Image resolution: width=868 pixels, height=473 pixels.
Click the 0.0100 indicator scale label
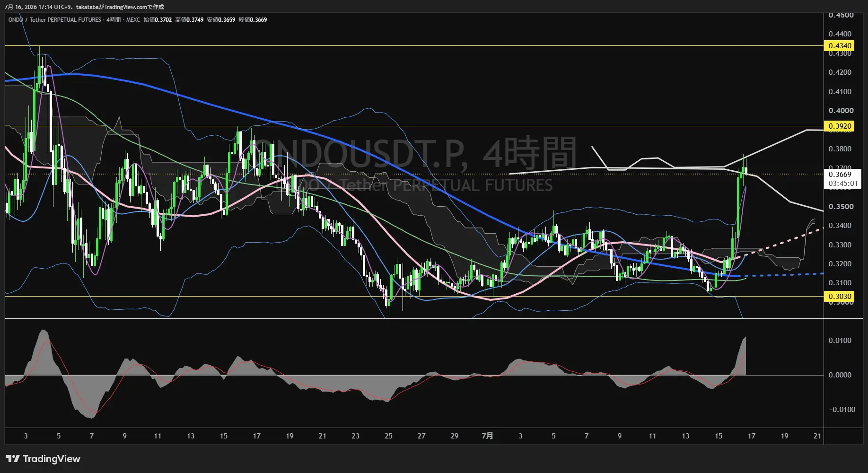840,341
